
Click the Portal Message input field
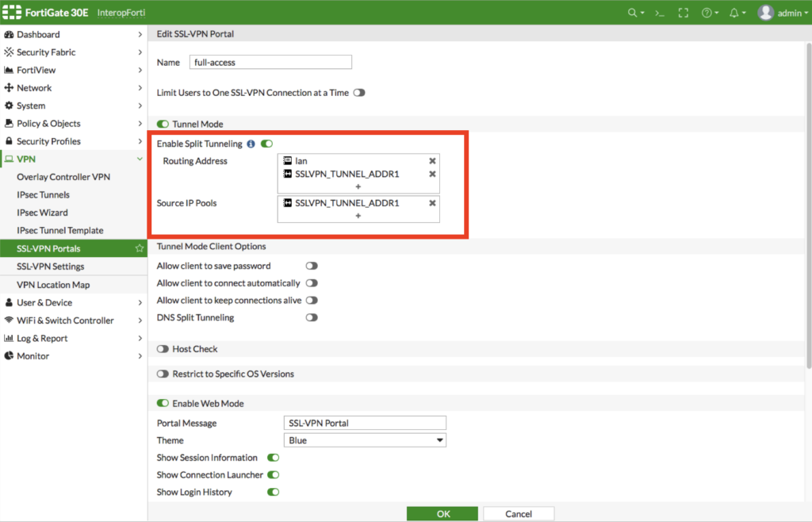(365, 423)
